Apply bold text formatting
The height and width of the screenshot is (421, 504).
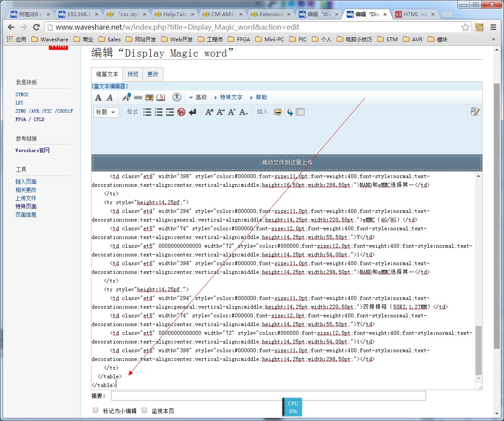[x=98, y=98]
